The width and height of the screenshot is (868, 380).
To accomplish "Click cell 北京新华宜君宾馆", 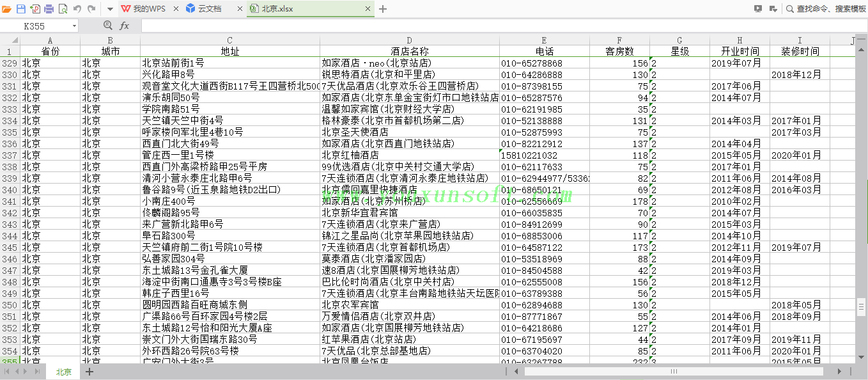I will point(410,213).
